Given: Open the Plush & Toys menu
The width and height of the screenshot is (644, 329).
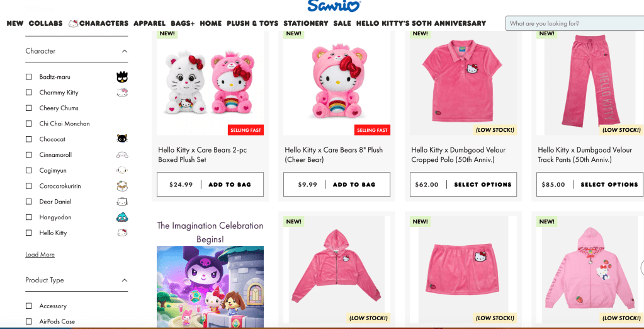Looking at the screenshot, I should click(x=252, y=23).
